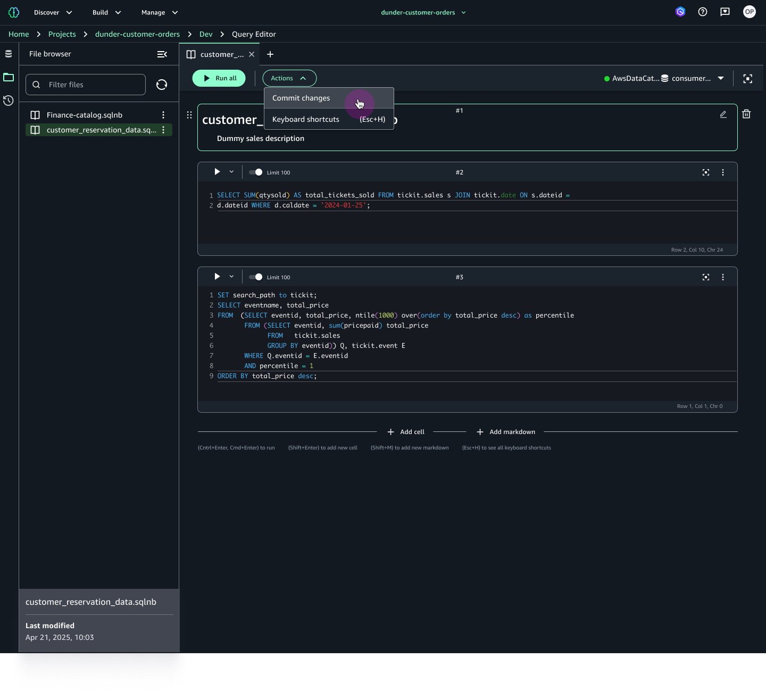Refresh the file browser file list

162,84
